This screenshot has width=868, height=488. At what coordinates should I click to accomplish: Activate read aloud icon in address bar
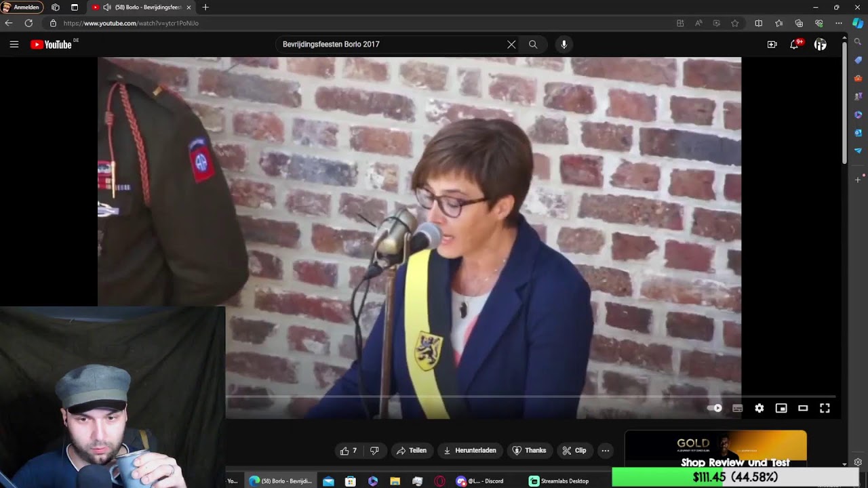pos(698,23)
